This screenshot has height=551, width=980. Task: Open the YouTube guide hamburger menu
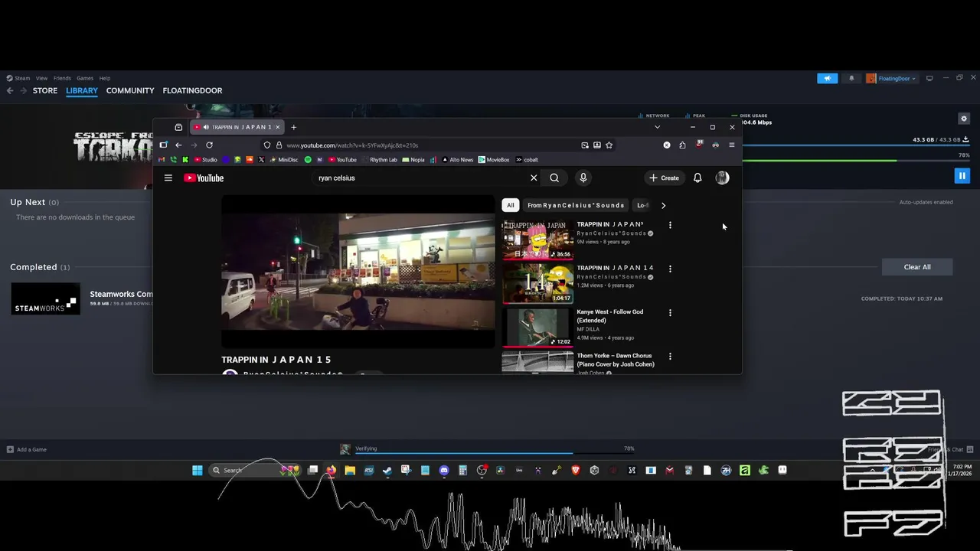pos(168,178)
